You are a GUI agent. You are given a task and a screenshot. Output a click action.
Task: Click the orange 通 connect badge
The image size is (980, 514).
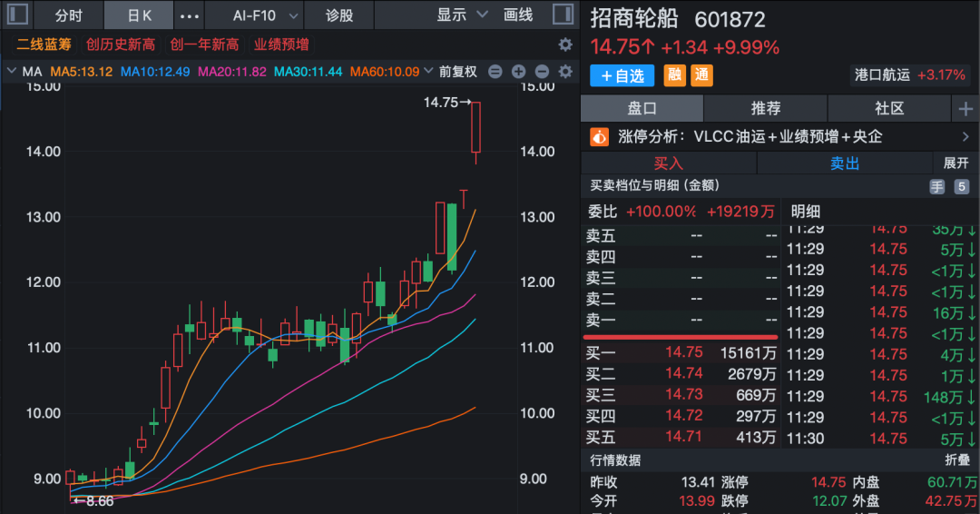point(702,75)
